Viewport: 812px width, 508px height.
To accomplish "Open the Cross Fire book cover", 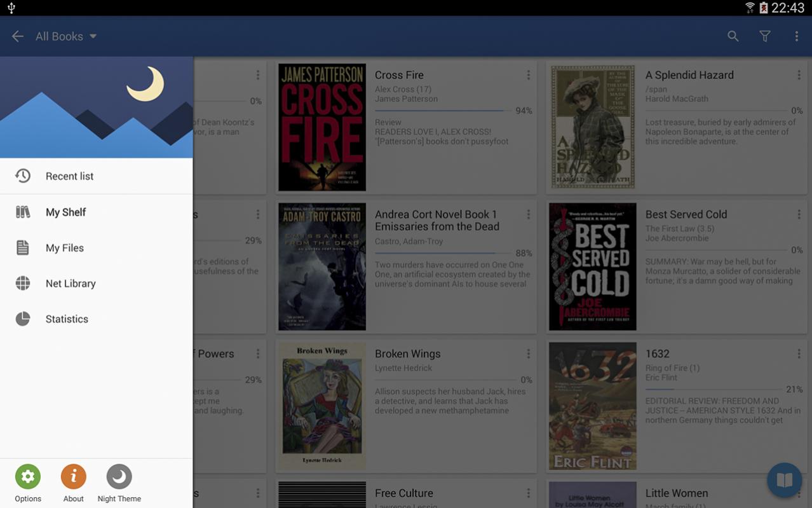I will 322,127.
